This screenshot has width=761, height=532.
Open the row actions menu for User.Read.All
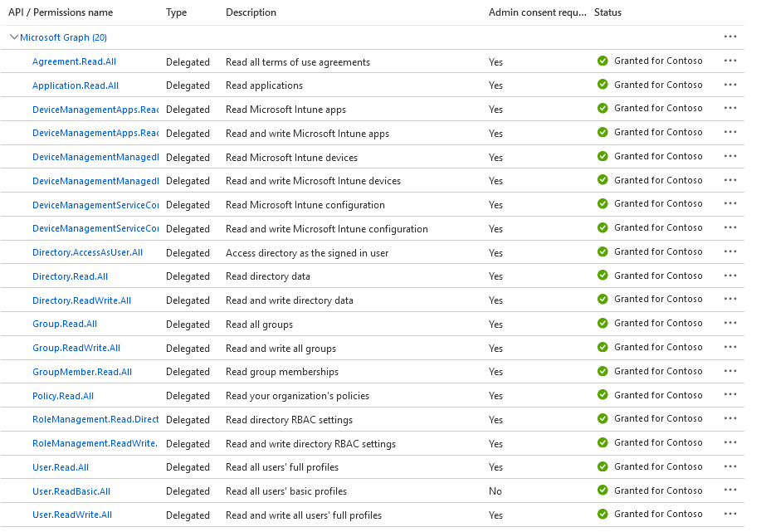point(730,466)
